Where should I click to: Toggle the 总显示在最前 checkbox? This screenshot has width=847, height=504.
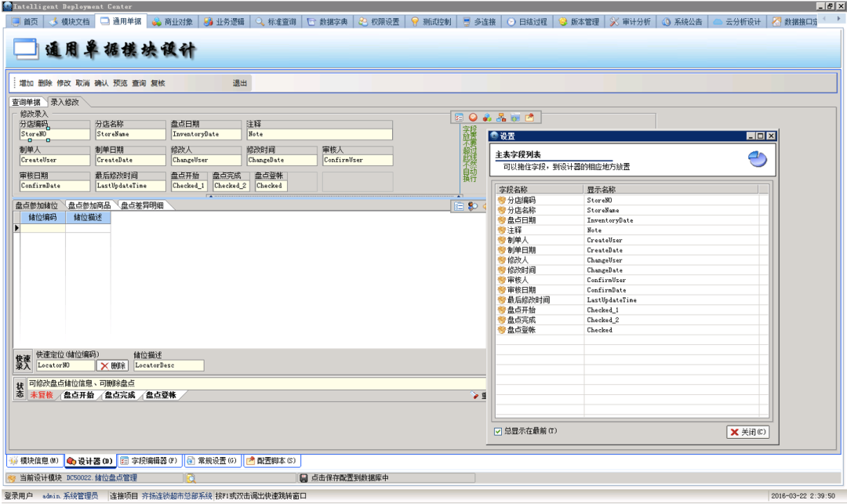coord(498,431)
